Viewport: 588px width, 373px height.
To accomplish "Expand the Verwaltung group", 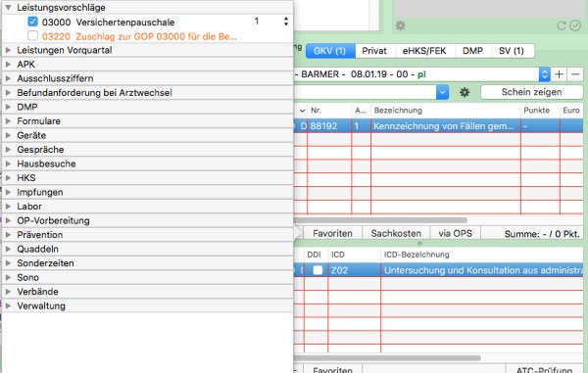I will coord(8,306).
